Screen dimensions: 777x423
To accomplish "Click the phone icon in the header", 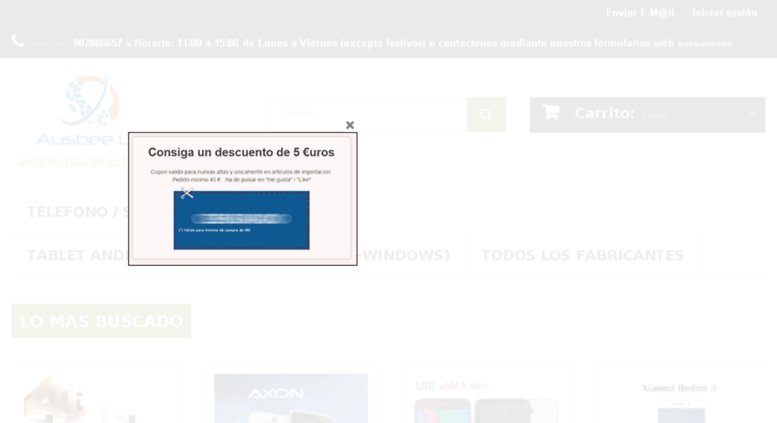I will tap(18, 41).
